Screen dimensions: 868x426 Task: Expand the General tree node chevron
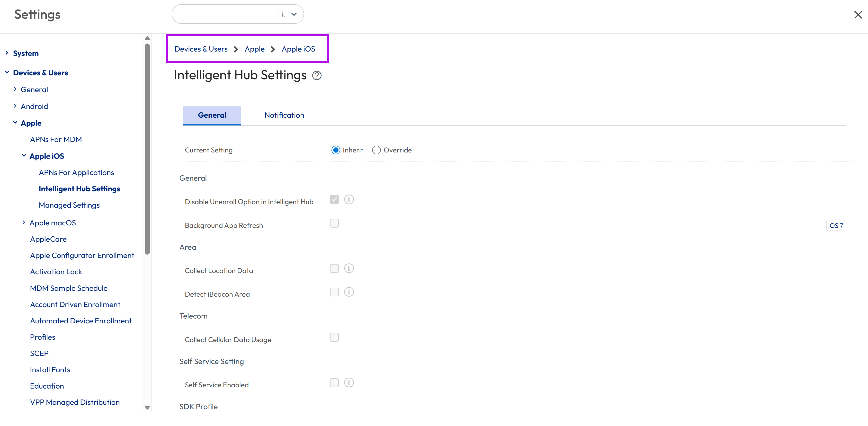(x=15, y=89)
